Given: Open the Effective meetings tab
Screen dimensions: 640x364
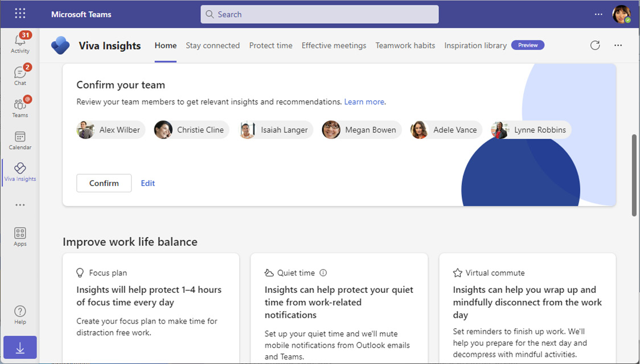Looking at the screenshot, I should pos(334,45).
